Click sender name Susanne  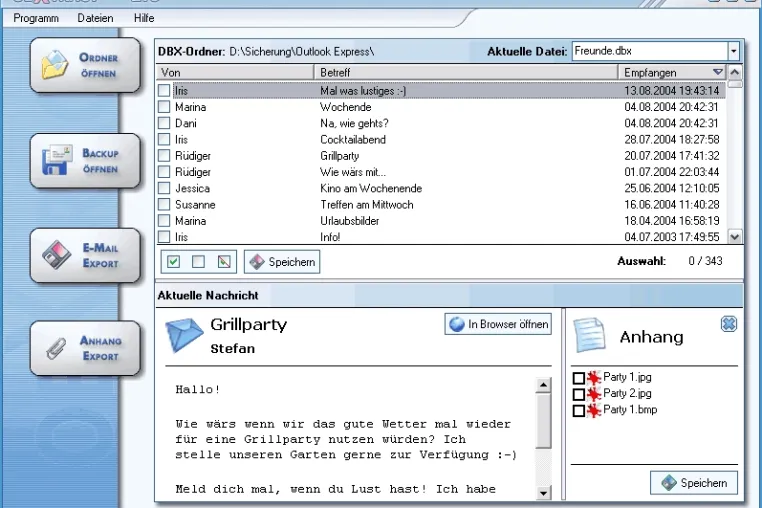click(195, 205)
